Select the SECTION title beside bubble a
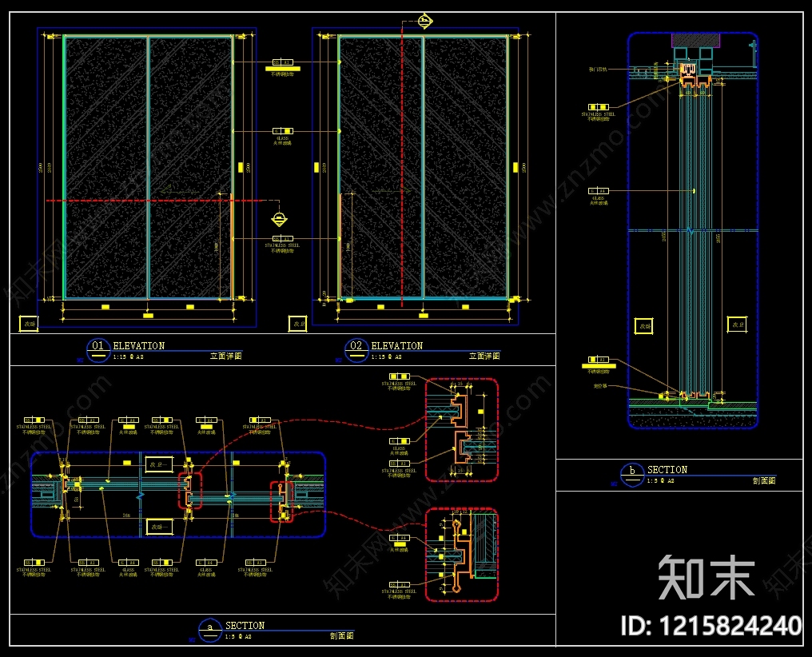The height and width of the screenshot is (657, 812). point(245,625)
